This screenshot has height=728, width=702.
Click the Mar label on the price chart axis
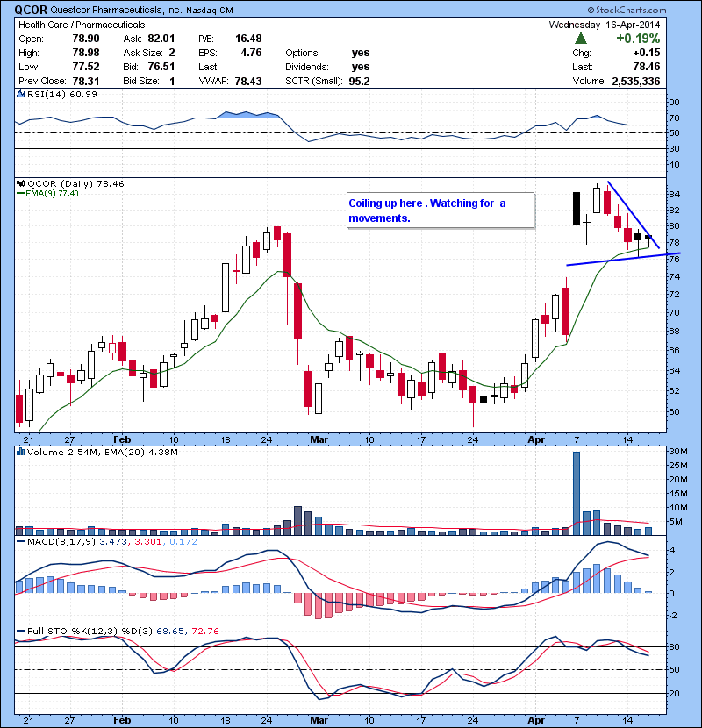coord(319,439)
